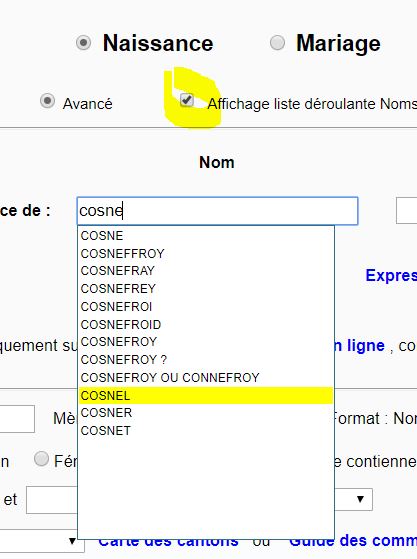Choose COSNEFROID from the list
The width and height of the screenshot is (417, 559).
(x=206, y=324)
